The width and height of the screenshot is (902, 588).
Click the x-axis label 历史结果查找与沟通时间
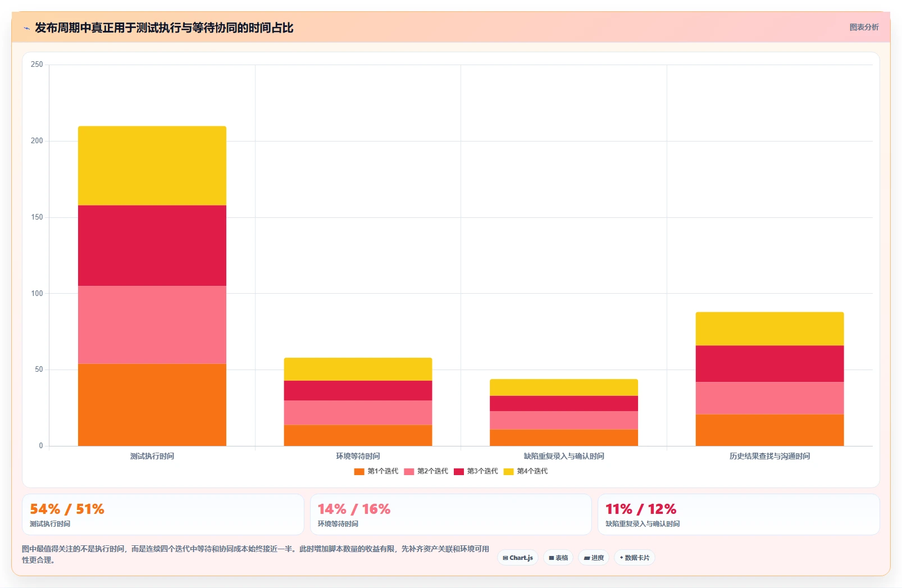point(769,456)
